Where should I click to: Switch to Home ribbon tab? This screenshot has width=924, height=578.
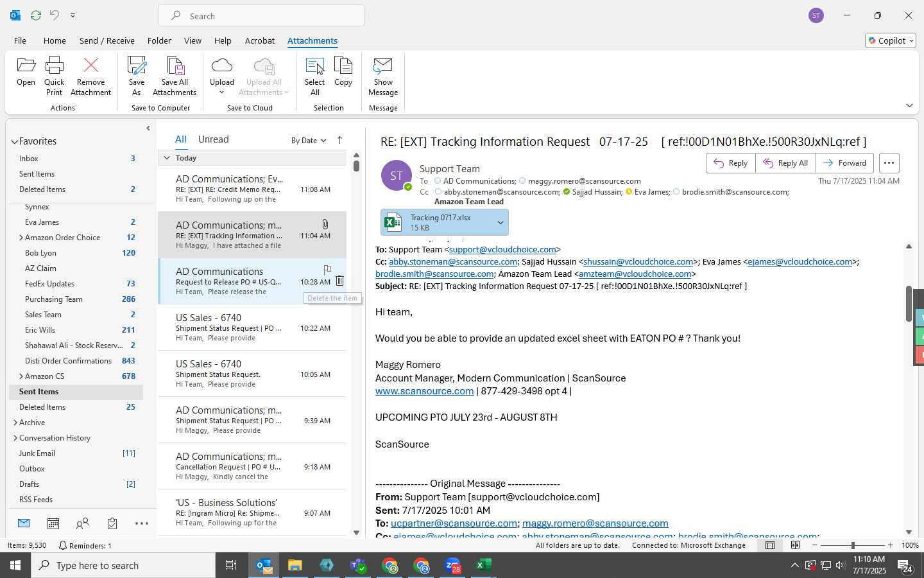point(55,40)
